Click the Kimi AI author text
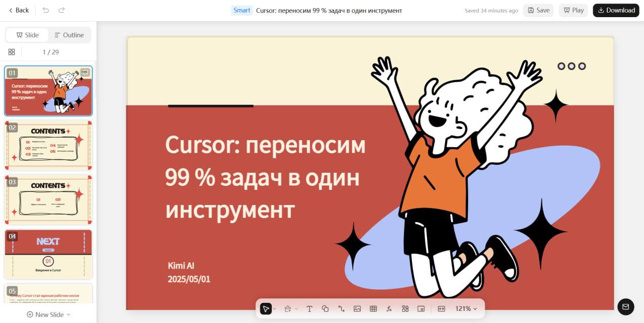644x323 pixels. 181,266
